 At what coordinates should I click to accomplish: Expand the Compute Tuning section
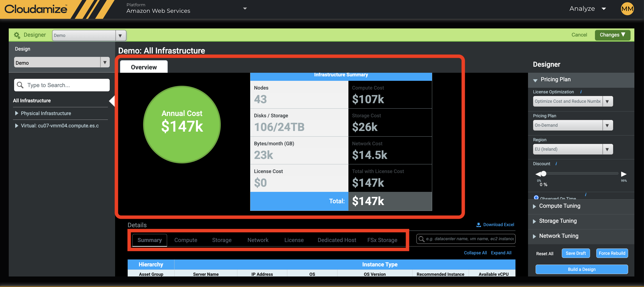click(x=559, y=206)
